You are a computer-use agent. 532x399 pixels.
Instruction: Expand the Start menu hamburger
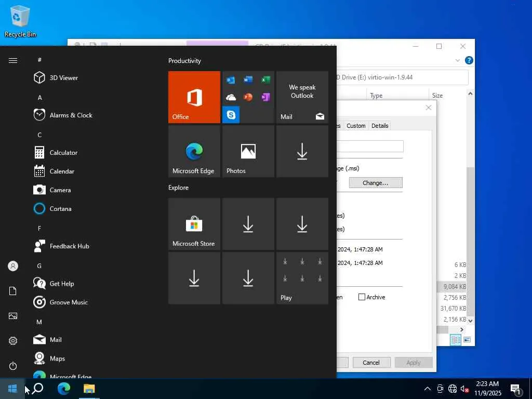[x=13, y=60]
